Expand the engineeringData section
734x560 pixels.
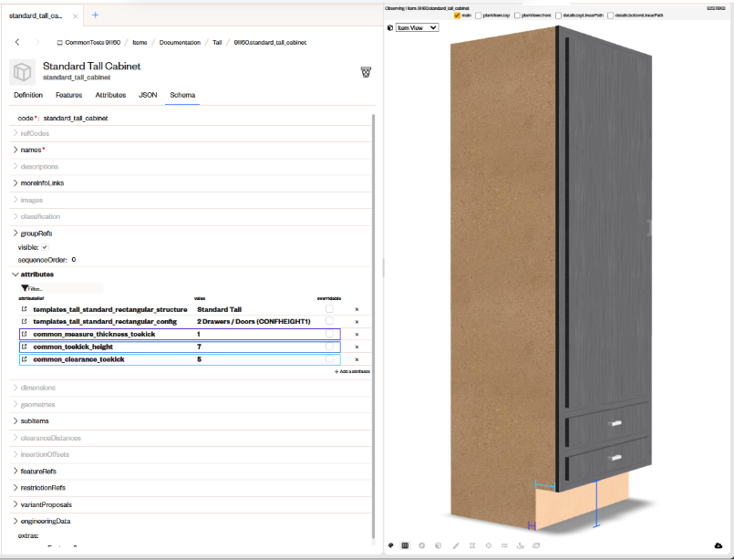click(16, 521)
